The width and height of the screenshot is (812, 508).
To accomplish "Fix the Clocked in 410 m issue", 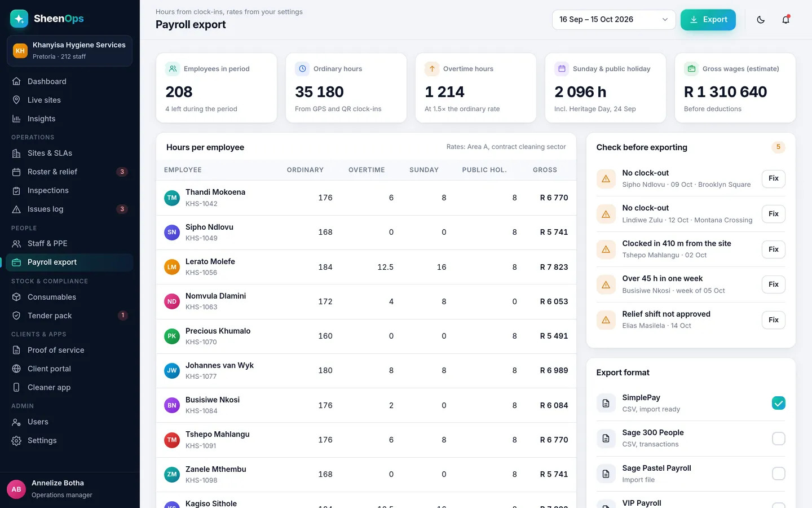I will [774, 249].
